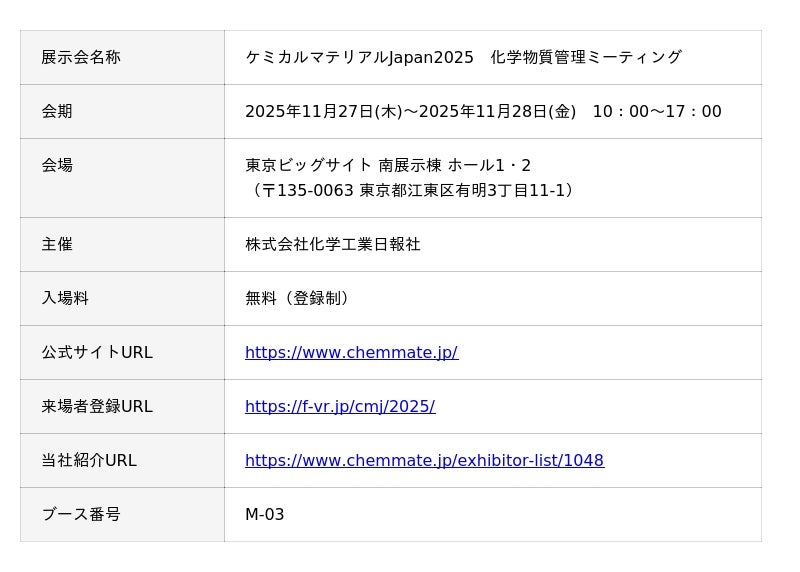Click the booth number M-03

coord(265,514)
